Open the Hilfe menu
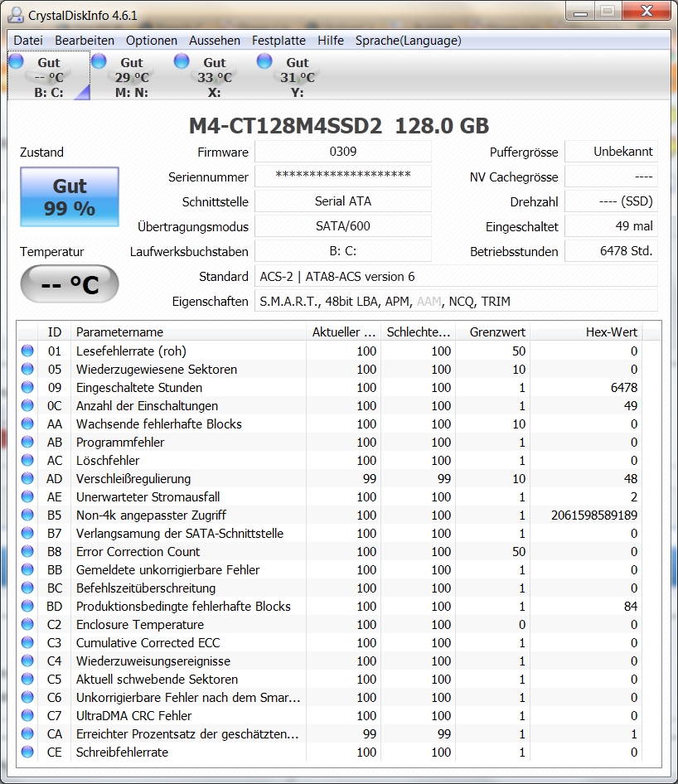Screen dimensions: 678x784 pos(331,41)
